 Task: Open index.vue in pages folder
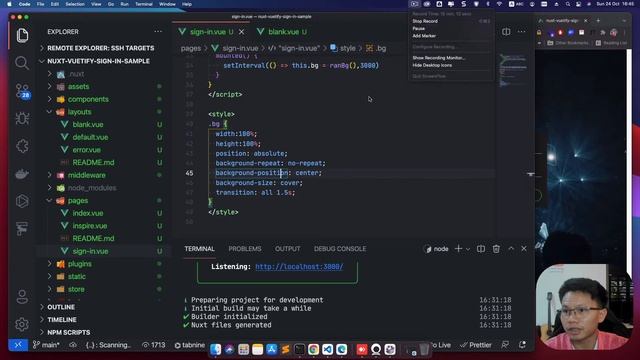[88, 213]
